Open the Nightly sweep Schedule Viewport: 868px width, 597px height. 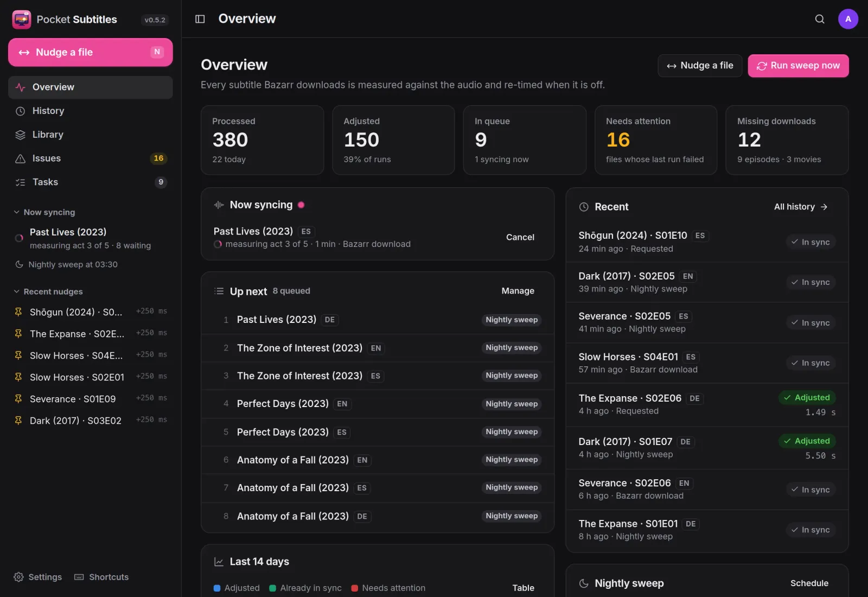(x=809, y=583)
